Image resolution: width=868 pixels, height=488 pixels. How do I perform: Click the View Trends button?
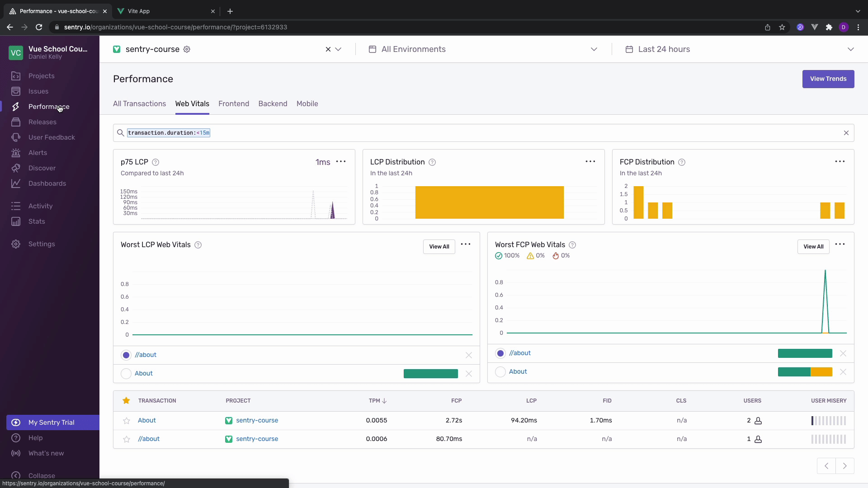(x=828, y=79)
